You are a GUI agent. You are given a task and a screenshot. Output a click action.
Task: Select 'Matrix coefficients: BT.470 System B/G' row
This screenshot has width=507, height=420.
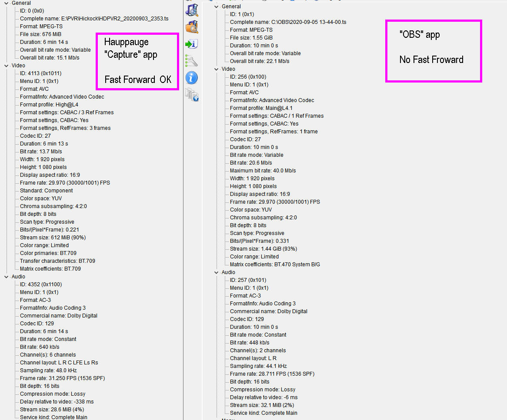275,265
